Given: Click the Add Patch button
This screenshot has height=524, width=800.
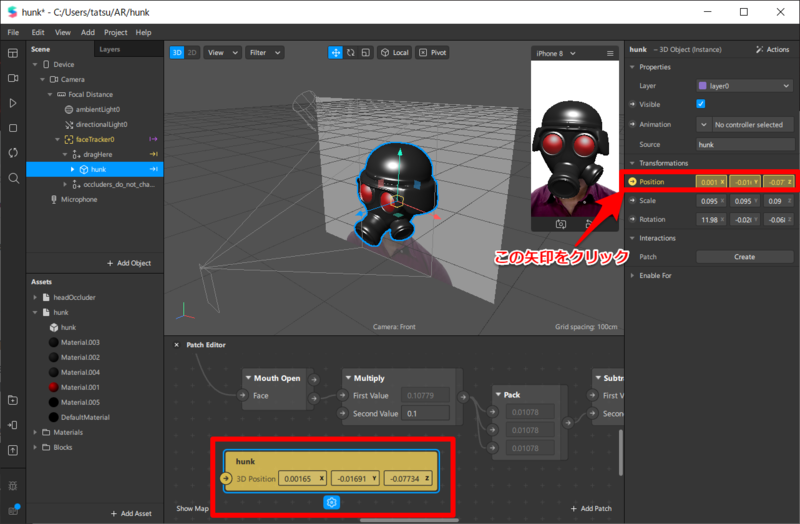Looking at the screenshot, I should point(591,508).
